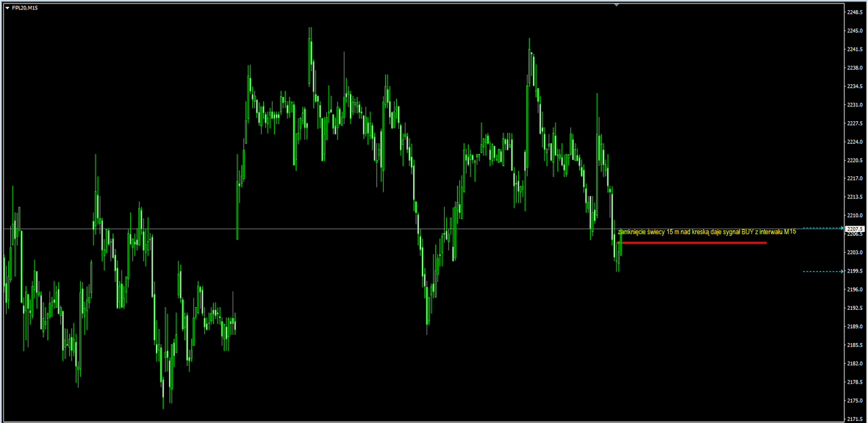
Task: Click the 2175.0 price scale value
Action: click(x=854, y=401)
